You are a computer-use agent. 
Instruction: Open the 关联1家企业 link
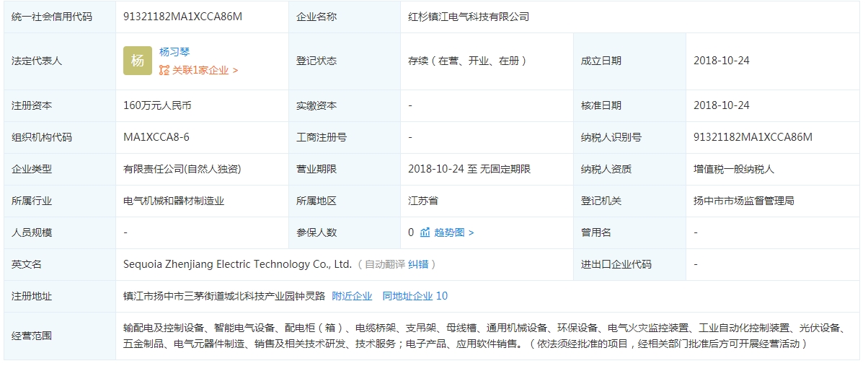coord(200,70)
